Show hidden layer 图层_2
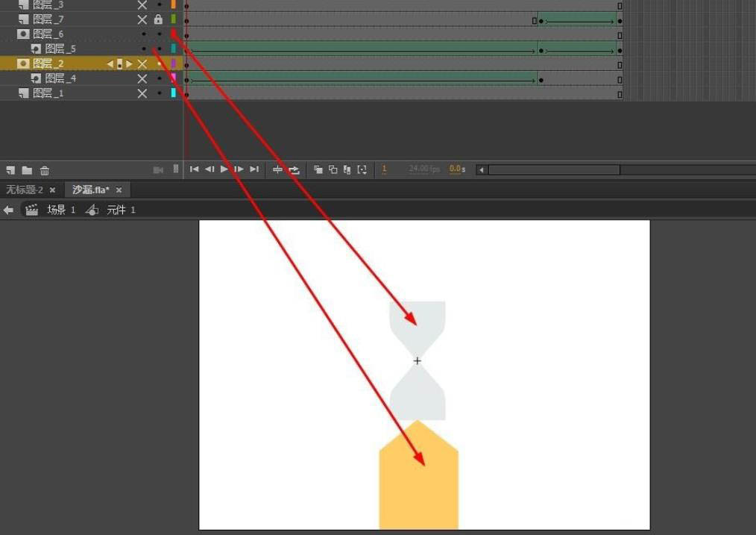 [142, 63]
